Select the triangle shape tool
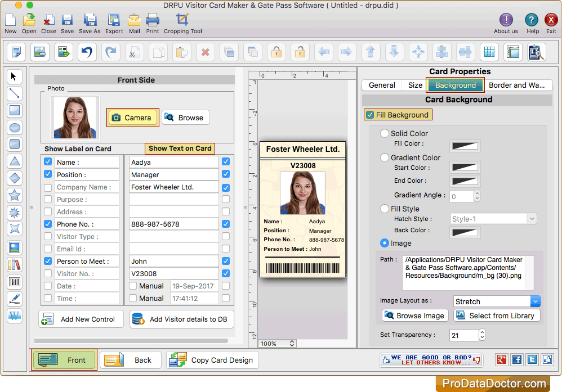Image resolution: width=562 pixels, height=392 pixels. coord(14,161)
